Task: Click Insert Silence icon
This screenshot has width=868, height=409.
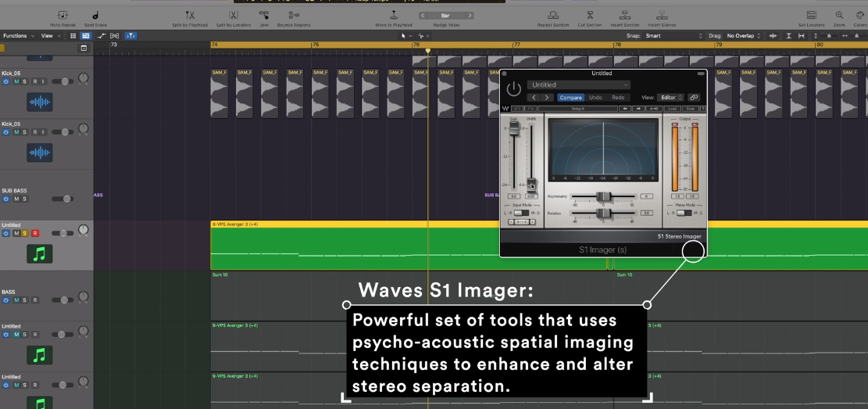Action: tap(662, 16)
